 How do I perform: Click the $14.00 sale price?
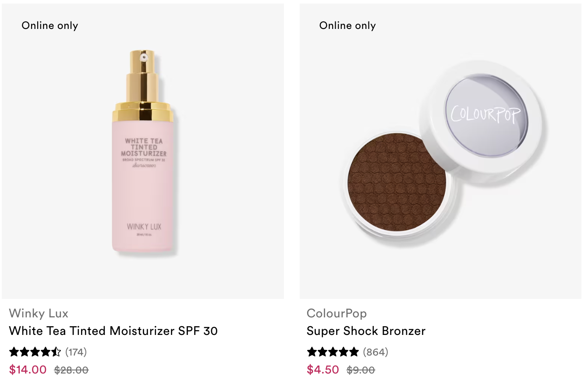pyautogui.click(x=28, y=370)
